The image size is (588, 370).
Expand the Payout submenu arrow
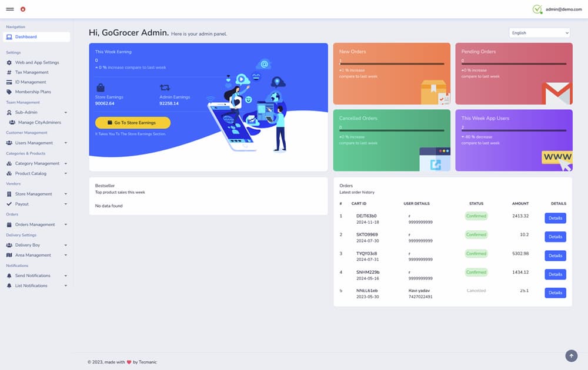click(x=66, y=204)
